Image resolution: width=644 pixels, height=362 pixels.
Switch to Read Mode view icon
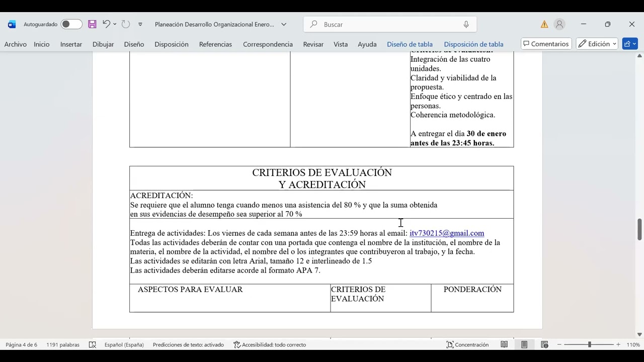point(504,344)
